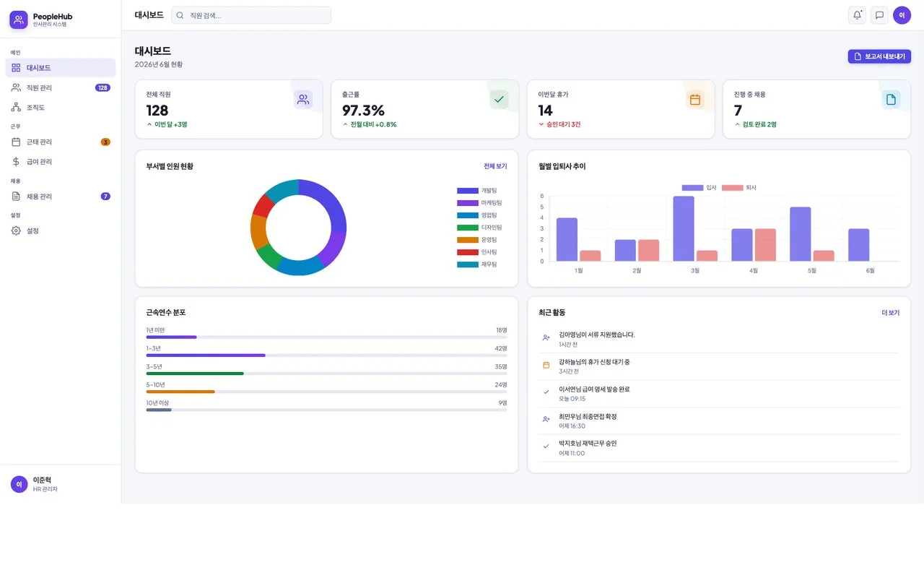Screen dimensions: 924x578
Task: Click the 진행 중 채용 document icon
Action: coord(891,100)
